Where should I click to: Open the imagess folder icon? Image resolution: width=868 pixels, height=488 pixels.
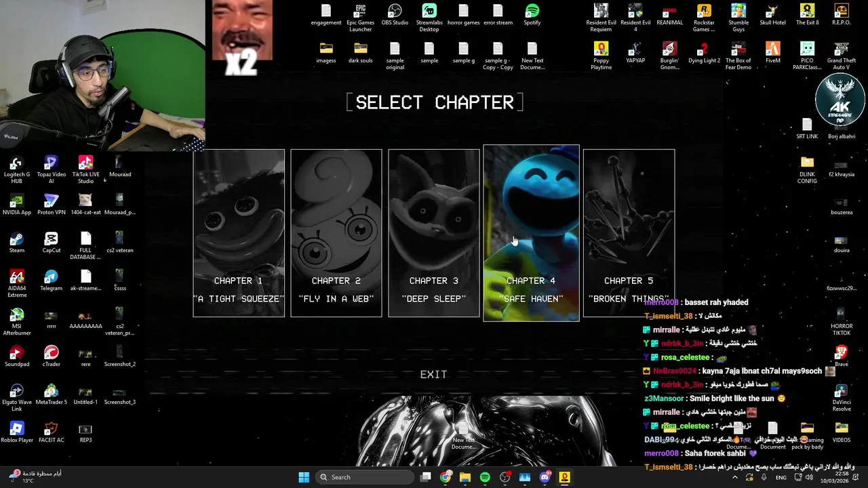point(326,53)
